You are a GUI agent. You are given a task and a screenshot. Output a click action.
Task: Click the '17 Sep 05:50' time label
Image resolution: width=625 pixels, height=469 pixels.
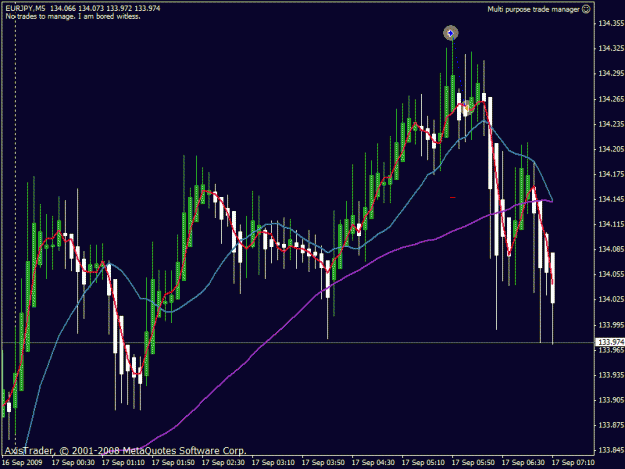474,463
